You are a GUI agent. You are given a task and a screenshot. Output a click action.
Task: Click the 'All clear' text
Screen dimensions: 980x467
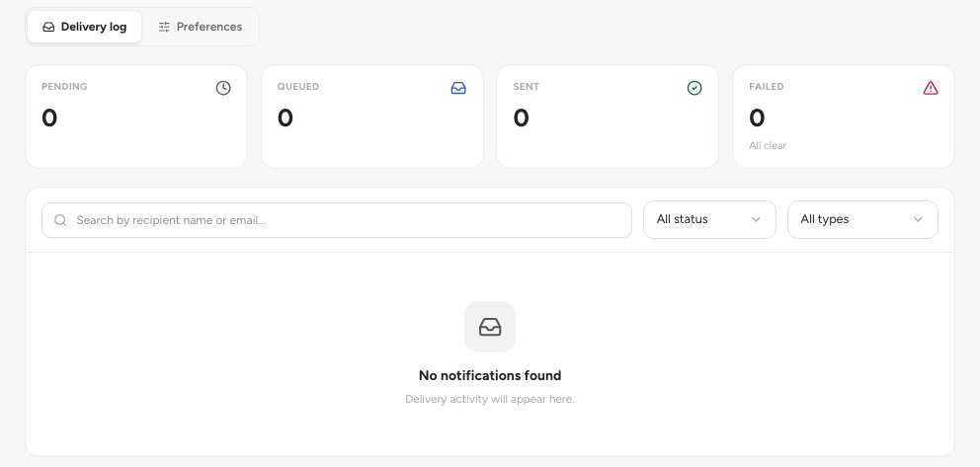point(768,145)
